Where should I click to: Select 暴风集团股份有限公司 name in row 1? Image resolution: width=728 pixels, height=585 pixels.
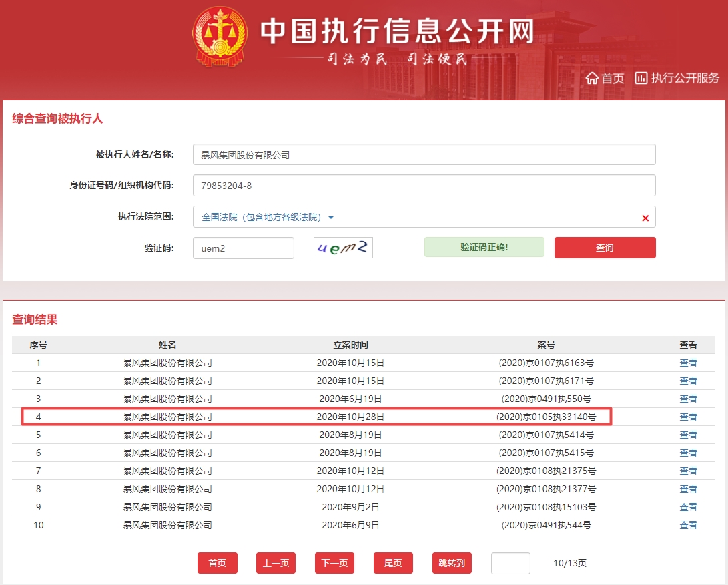(x=167, y=363)
